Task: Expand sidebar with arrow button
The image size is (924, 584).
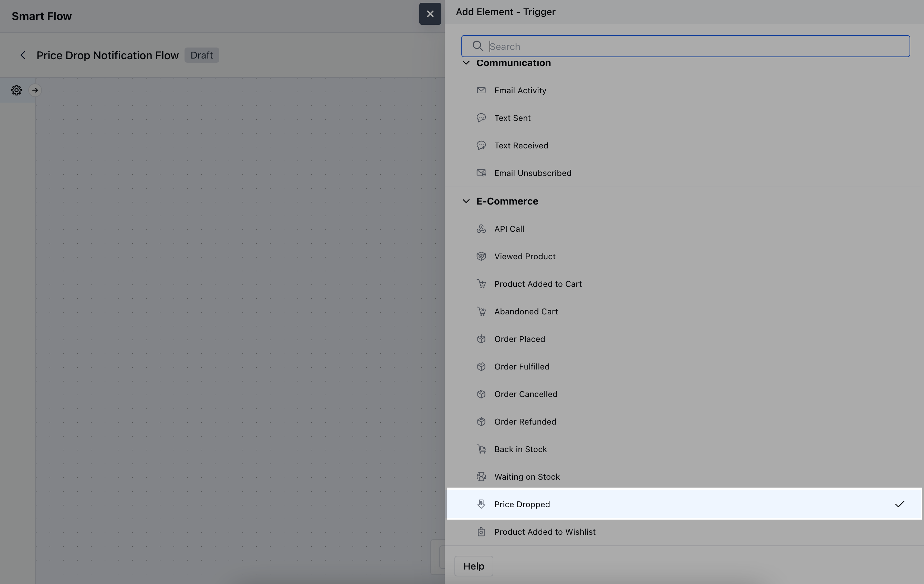Action: (35, 90)
